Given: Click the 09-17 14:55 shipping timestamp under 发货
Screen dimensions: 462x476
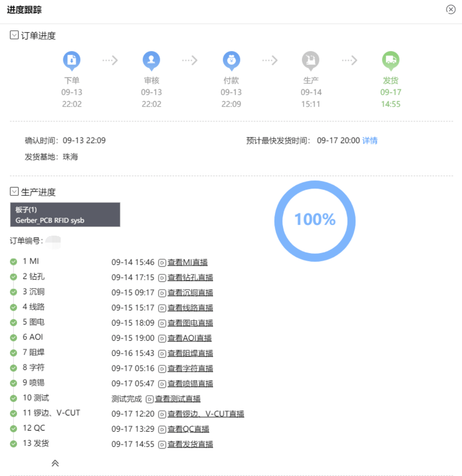Looking at the screenshot, I should click(x=390, y=98).
